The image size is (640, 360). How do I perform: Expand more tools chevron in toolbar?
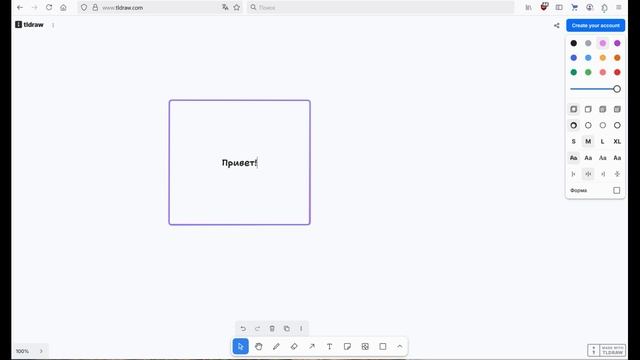400,347
